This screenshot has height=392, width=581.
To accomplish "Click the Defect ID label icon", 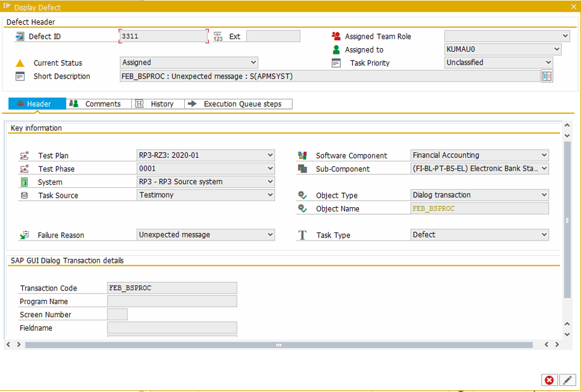I will coord(20,36).
